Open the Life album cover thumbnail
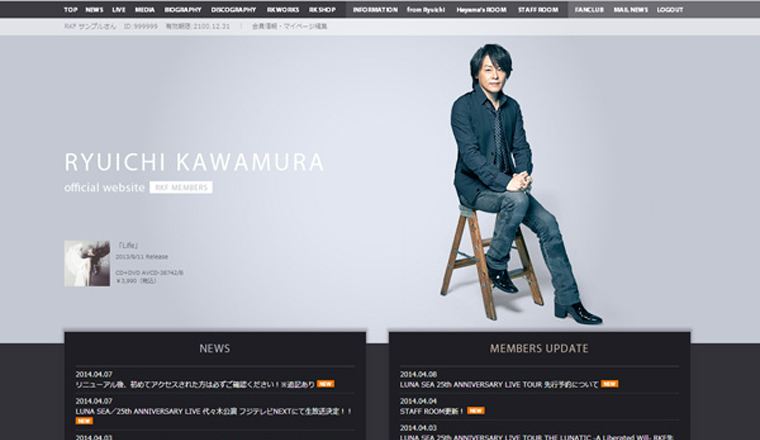760x440 pixels. pyautogui.click(x=87, y=264)
